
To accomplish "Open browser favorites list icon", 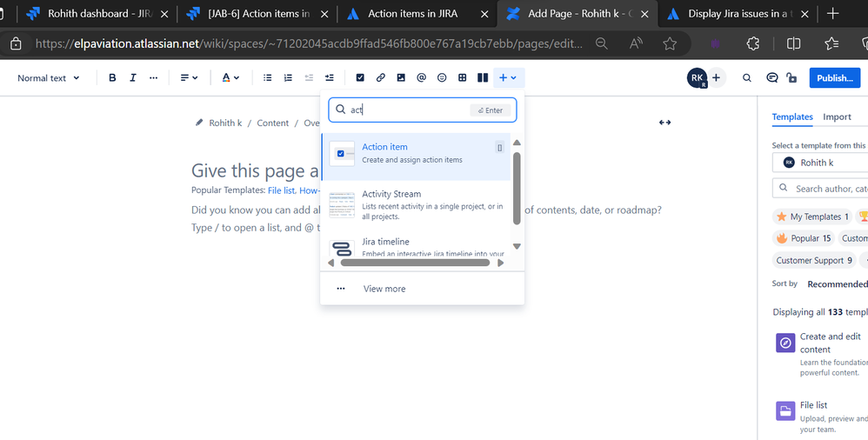I will coord(831,43).
